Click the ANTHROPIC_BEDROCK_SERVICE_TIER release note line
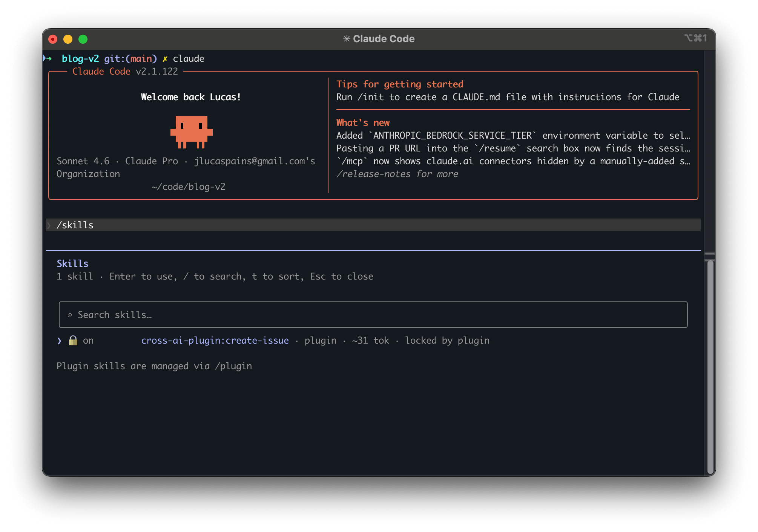 pyautogui.click(x=513, y=136)
